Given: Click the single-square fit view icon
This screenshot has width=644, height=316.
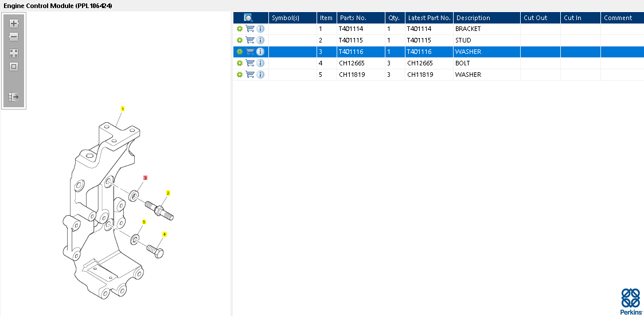Looking at the screenshot, I should (14, 67).
